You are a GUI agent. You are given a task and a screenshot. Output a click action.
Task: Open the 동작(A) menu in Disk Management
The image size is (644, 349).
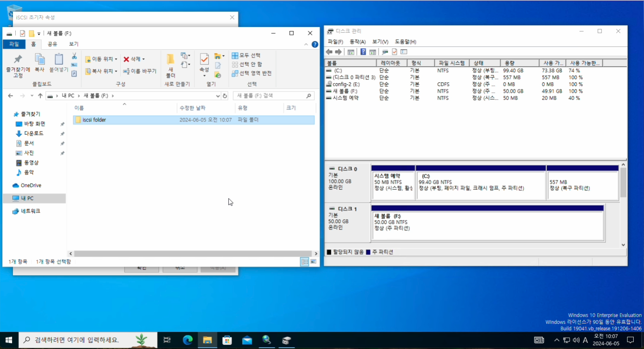click(357, 42)
